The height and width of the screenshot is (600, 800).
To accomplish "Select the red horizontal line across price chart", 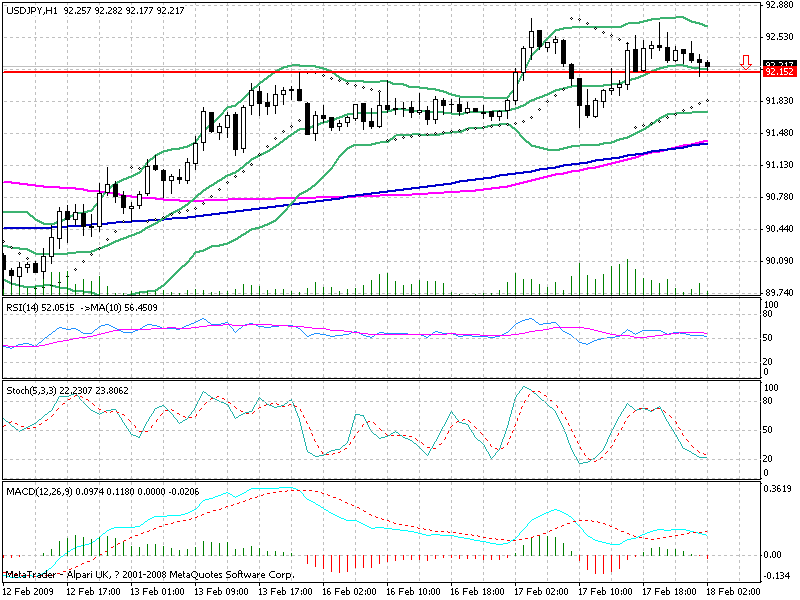I will coord(383,72).
